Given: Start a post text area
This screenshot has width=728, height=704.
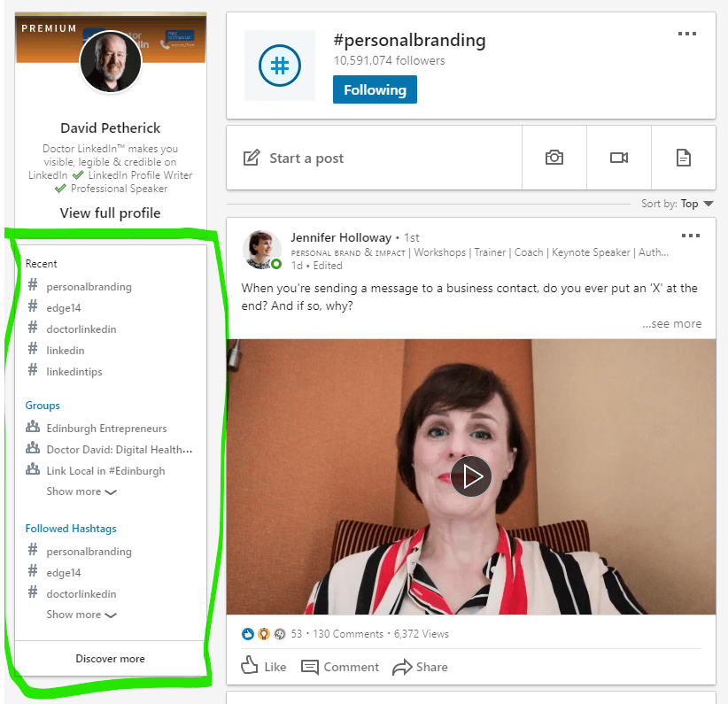Looking at the screenshot, I should click(374, 158).
